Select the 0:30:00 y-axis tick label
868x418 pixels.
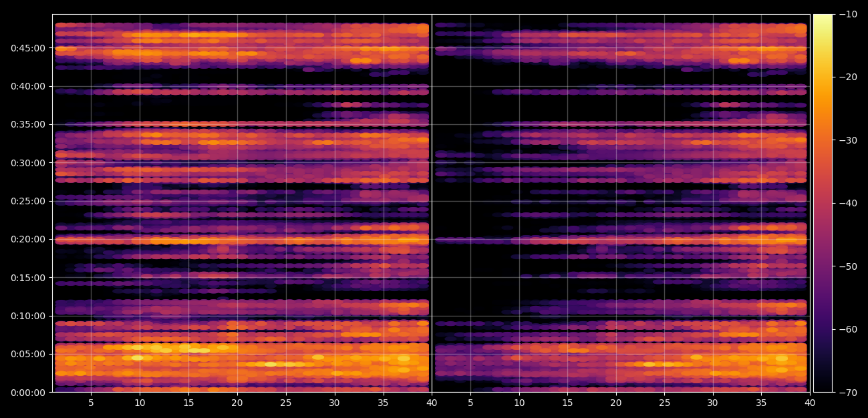coord(27,163)
